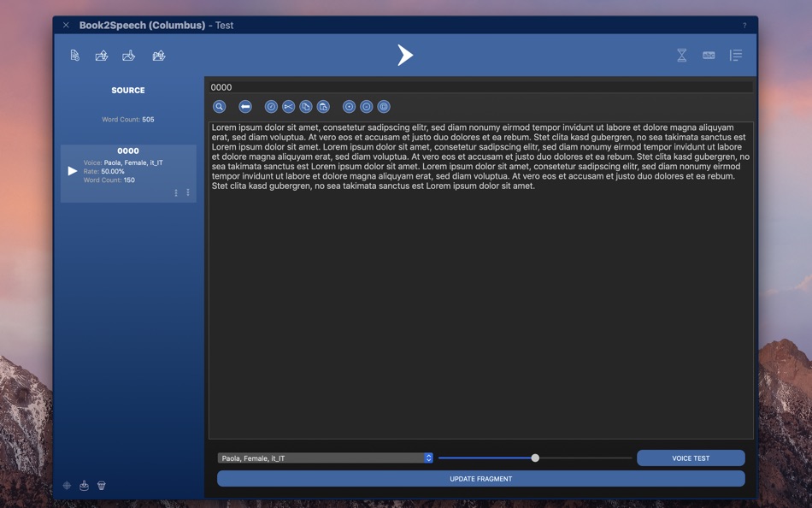Click the circle with center dot icon
Image resolution: width=812 pixels, height=508 pixels.
pyautogui.click(x=349, y=107)
